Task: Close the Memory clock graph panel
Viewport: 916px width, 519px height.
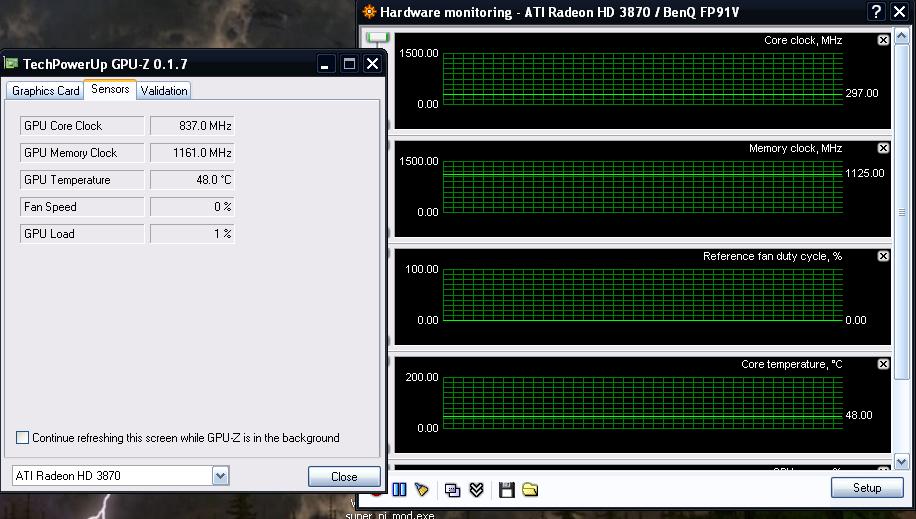Action: tap(883, 148)
